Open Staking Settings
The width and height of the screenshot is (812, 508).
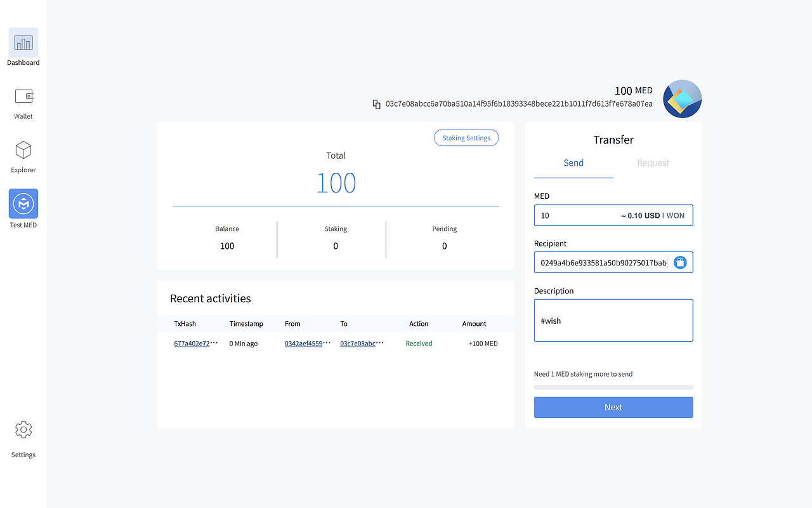tap(466, 138)
